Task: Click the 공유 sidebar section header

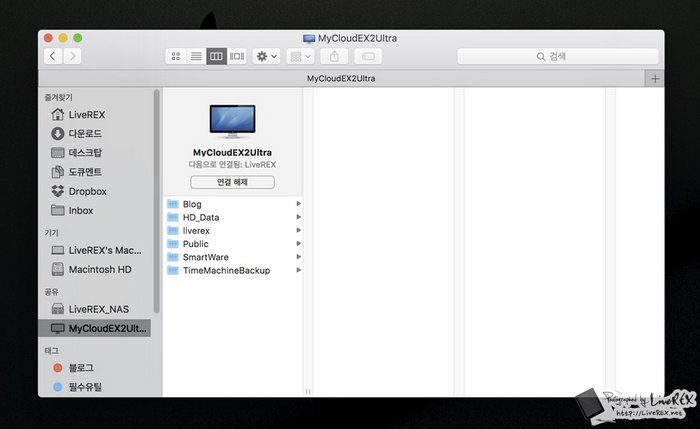Action: [x=51, y=292]
